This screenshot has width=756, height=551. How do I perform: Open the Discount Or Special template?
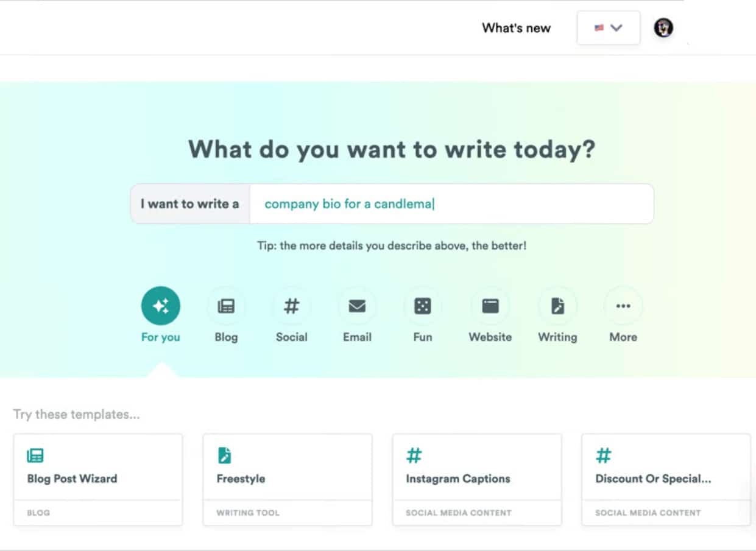666,479
